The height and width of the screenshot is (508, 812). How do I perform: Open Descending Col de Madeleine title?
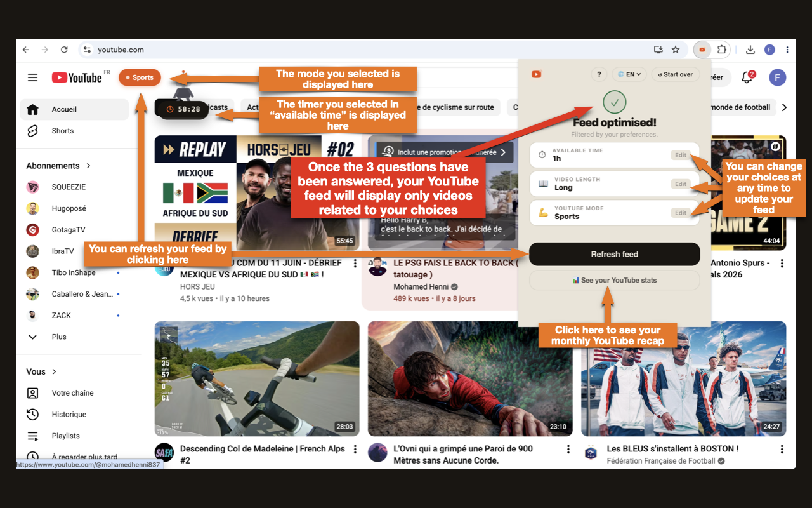[x=263, y=454]
